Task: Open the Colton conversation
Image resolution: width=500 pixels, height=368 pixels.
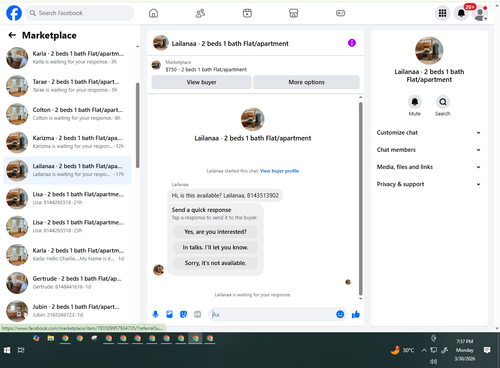Action: 67,114
